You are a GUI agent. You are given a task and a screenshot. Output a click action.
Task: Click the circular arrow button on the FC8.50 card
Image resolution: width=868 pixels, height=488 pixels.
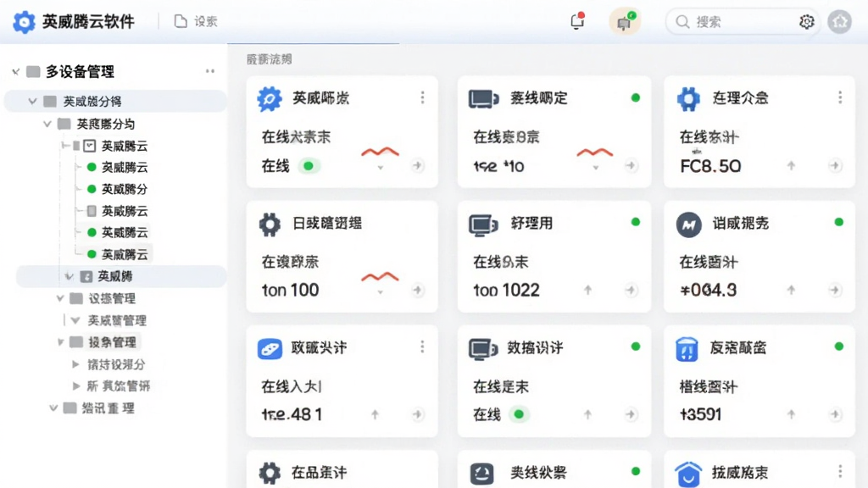834,165
